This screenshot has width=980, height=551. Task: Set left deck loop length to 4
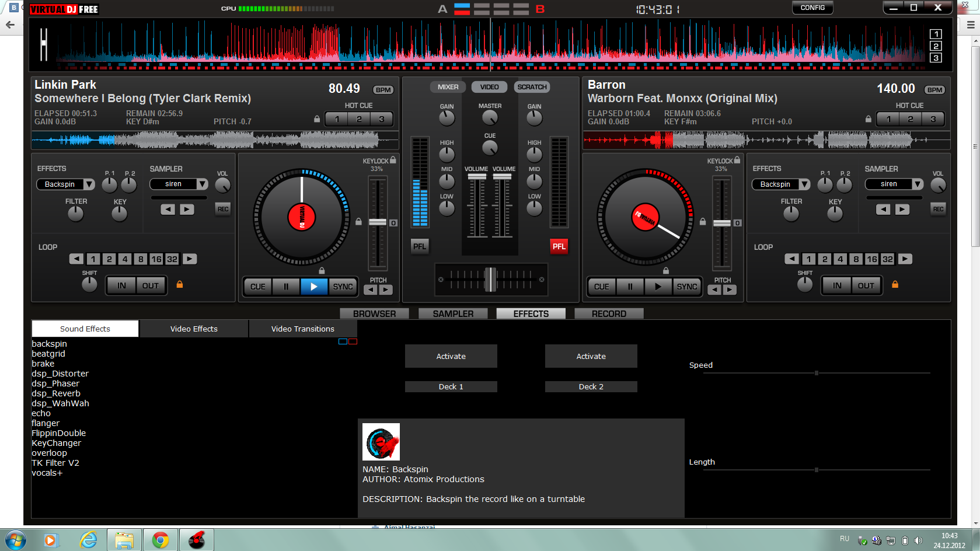coord(125,259)
